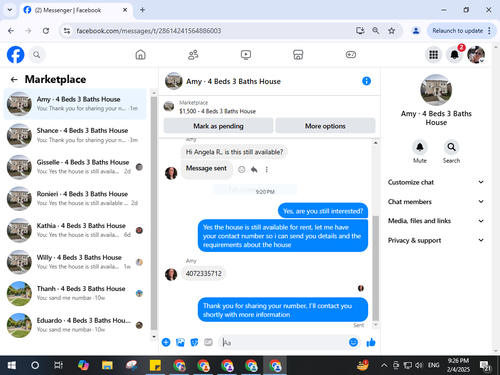Attach a photo using the image icon

[x=180, y=342]
